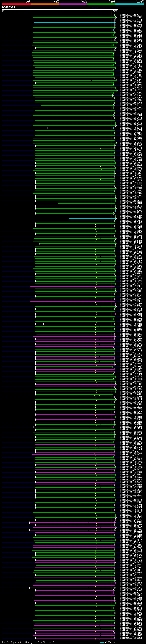Select the UniRef100_Q9LVF0 label
Screen dimensions: 146x644
pyautogui.click(x=131, y=223)
